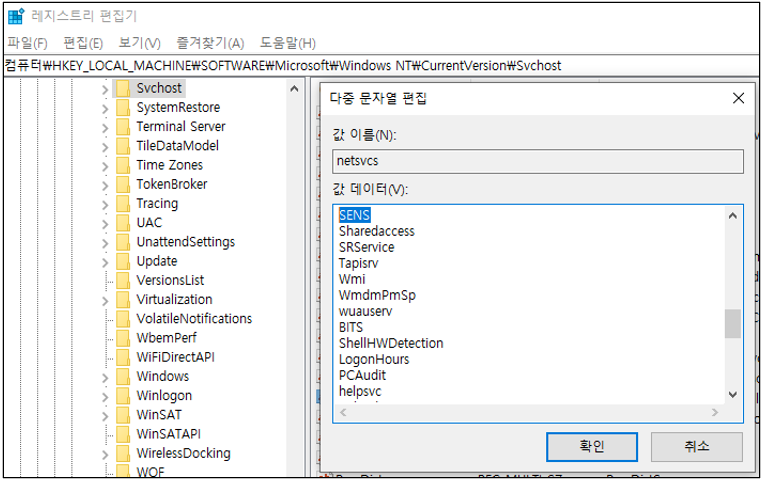Click the Svchost folder icon
Screen dimensions: 764x482
(x=122, y=88)
